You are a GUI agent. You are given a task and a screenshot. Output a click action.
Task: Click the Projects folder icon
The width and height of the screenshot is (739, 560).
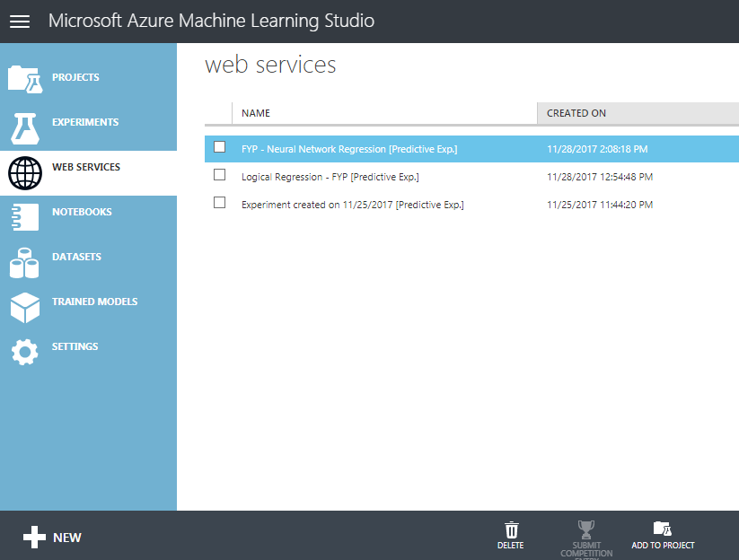[25, 79]
